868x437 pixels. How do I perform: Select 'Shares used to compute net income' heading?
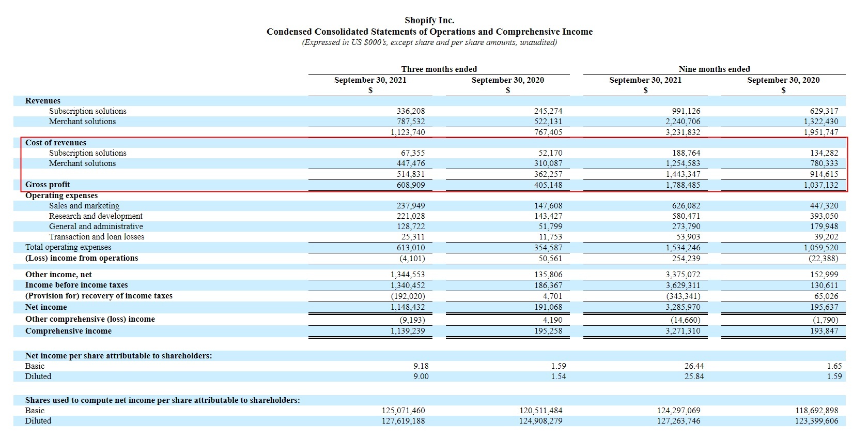tap(162, 400)
